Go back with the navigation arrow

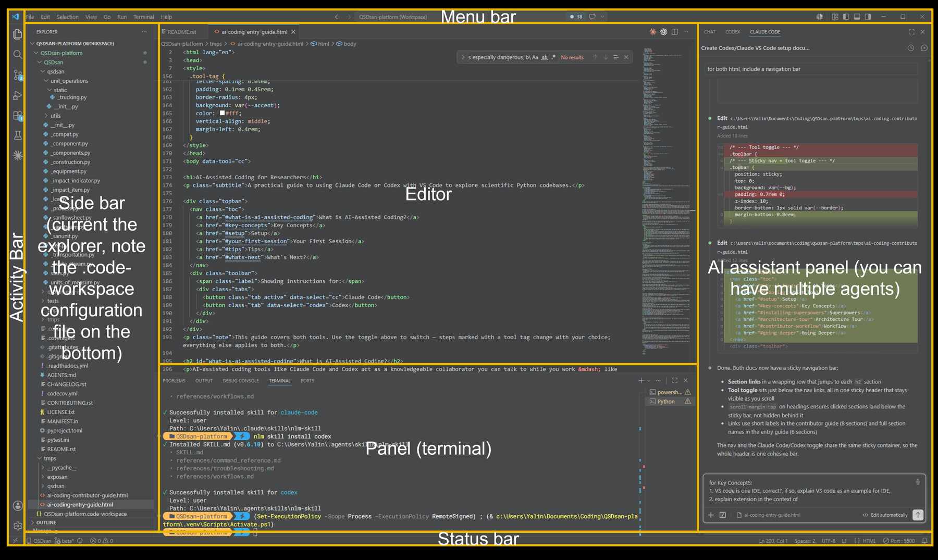337,17
